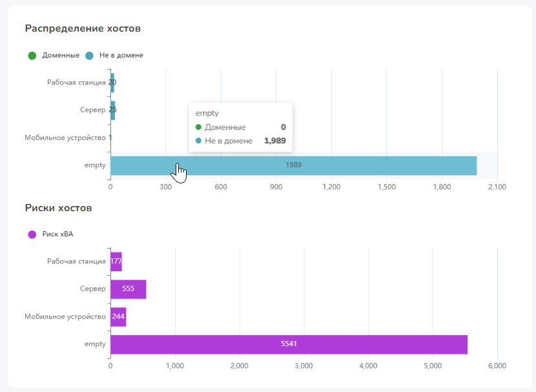Select the empty bar with 1989 hosts
This screenshot has height=392, width=536.
[x=294, y=166]
